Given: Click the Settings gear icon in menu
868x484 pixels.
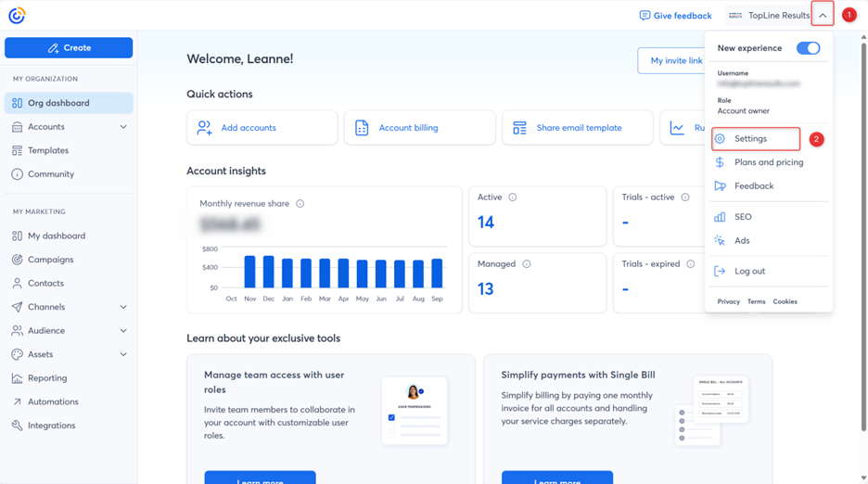Looking at the screenshot, I should 720,139.
